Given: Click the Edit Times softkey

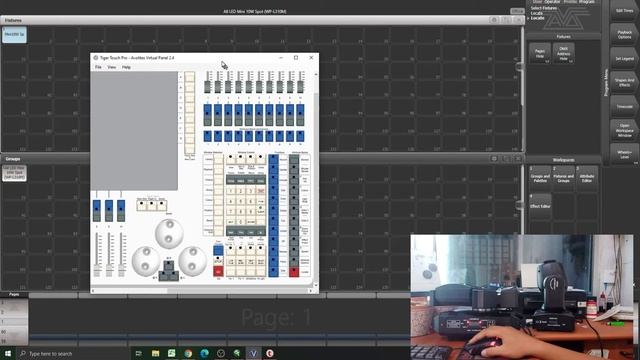Looking at the screenshot, I should click(x=624, y=11).
